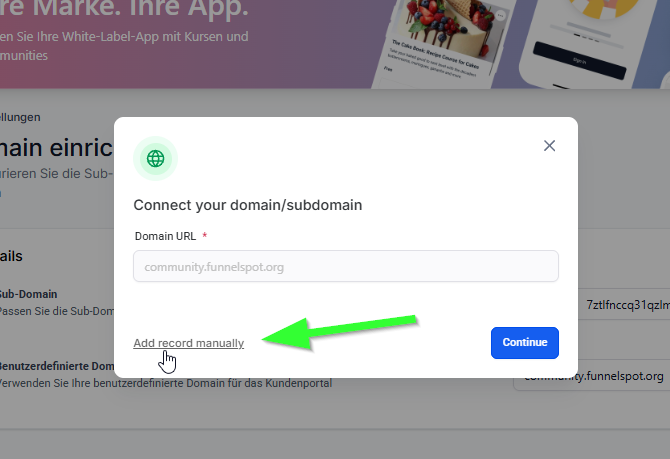This screenshot has width=670, height=459.
Task: Click the Benutzerdefinierte Domain label
Action: point(56,366)
